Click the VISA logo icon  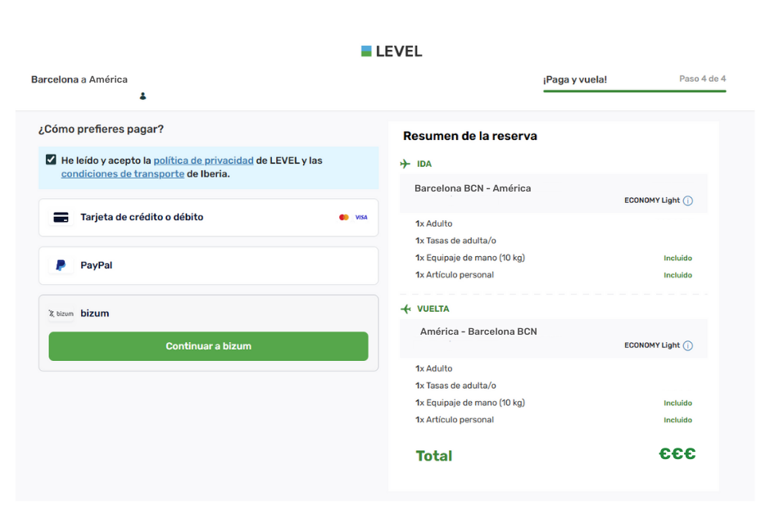tap(361, 218)
